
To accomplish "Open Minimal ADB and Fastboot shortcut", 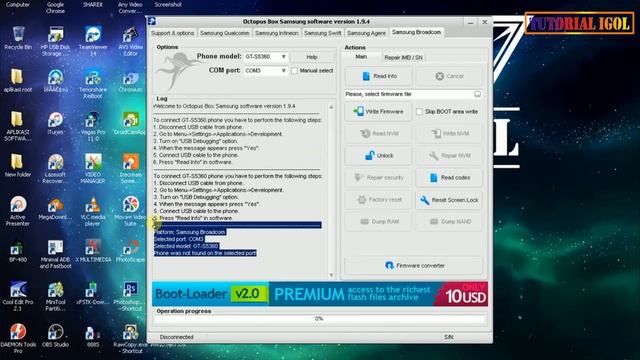I will (x=56, y=253).
